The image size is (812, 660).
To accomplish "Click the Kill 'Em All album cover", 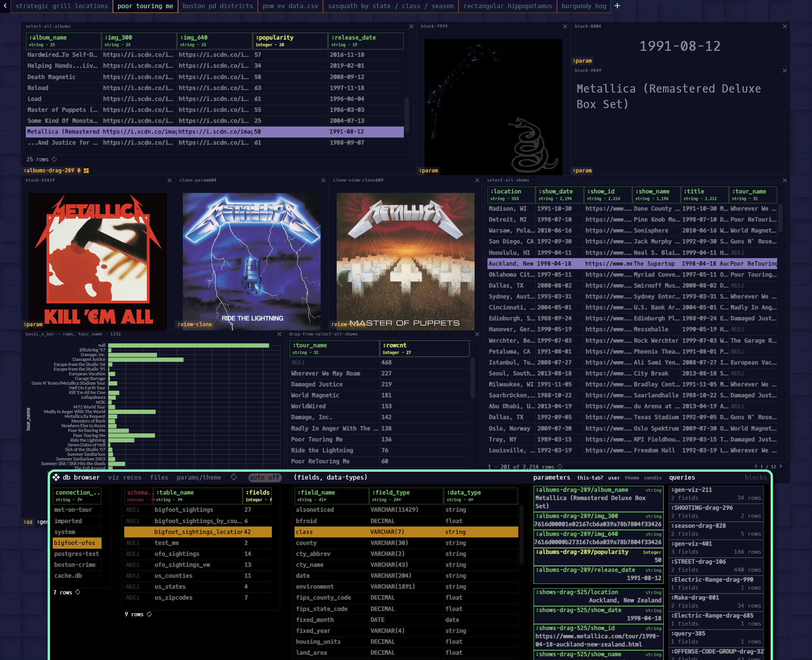I will (98, 261).
